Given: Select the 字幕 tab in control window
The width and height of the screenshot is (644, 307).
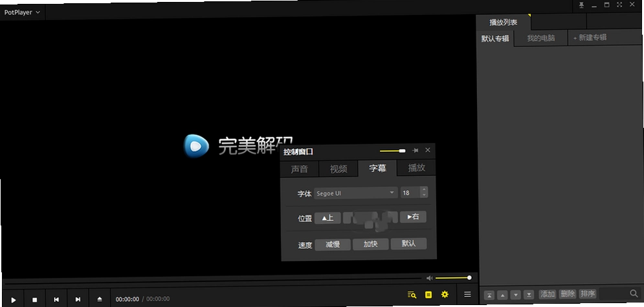Looking at the screenshot, I should tap(377, 168).
